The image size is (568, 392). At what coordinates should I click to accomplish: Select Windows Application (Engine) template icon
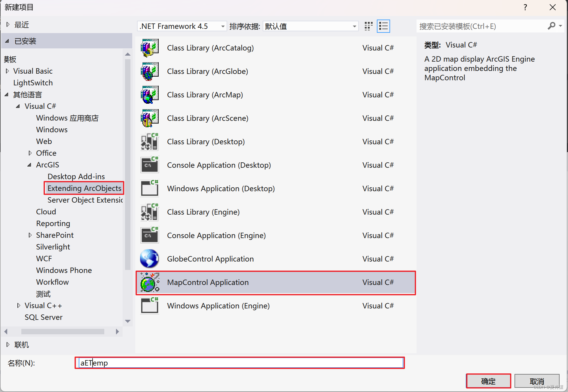pyautogui.click(x=150, y=306)
